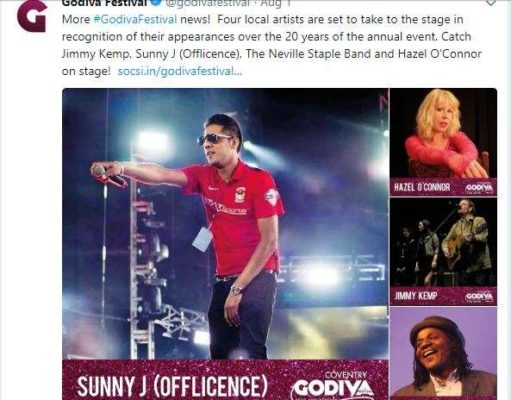View the Jimmy Kemp guitar photo
The height and width of the screenshot is (400, 511).
pos(443,242)
